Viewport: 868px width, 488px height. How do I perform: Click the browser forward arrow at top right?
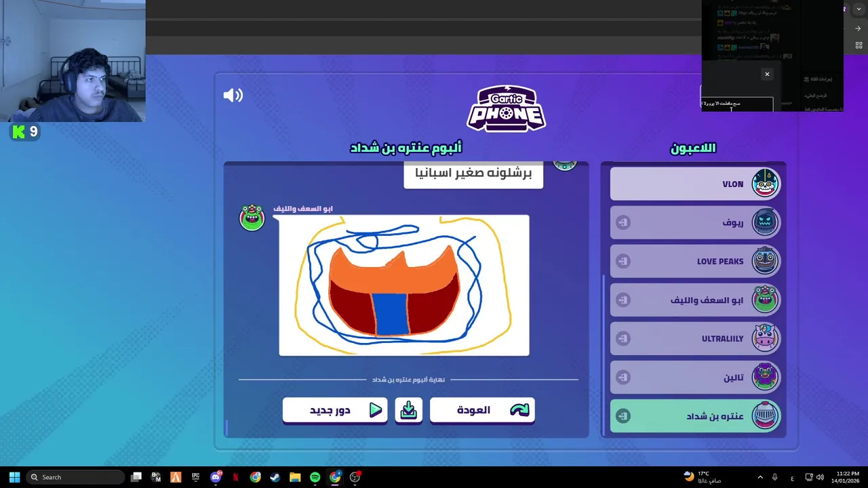click(x=858, y=28)
